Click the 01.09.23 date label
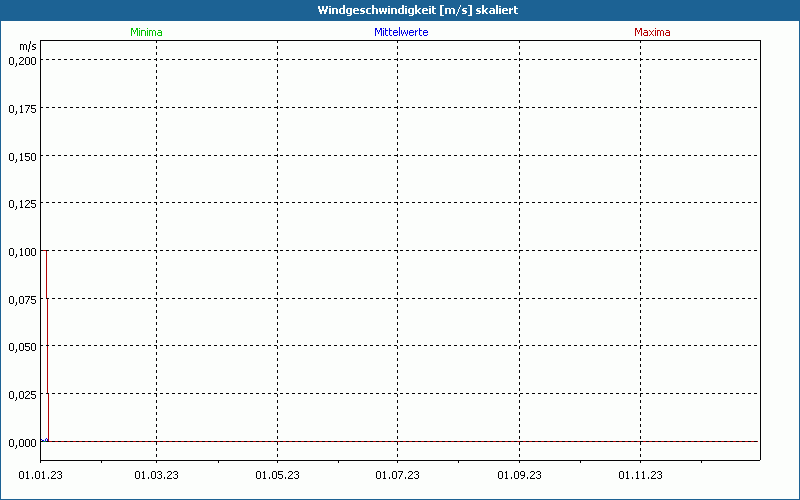Image resolution: width=800 pixels, height=500 pixels. [519, 476]
